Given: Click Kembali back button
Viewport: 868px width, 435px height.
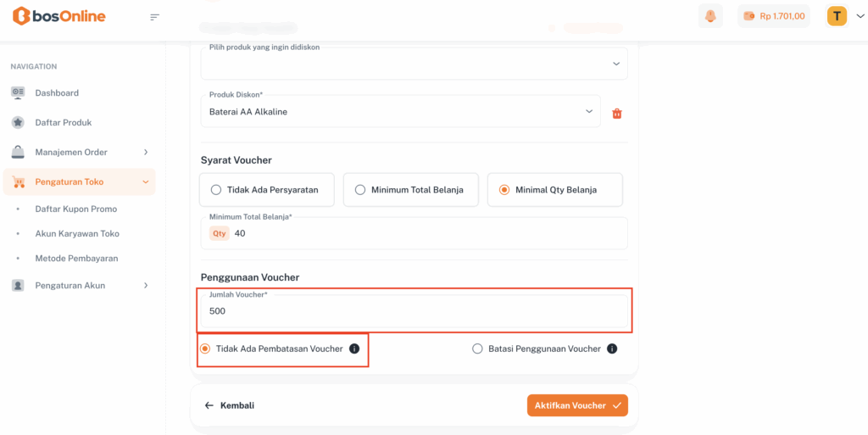Looking at the screenshot, I should point(230,405).
